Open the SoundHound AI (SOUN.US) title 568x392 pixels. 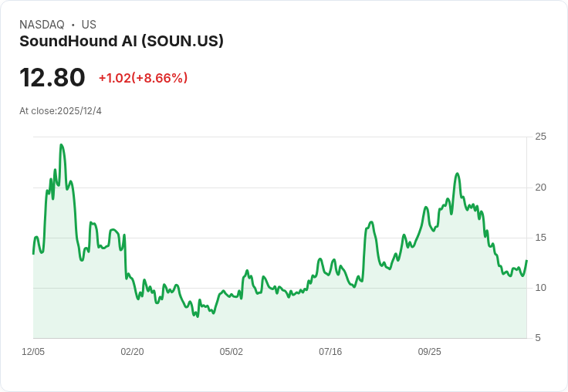[121, 41]
